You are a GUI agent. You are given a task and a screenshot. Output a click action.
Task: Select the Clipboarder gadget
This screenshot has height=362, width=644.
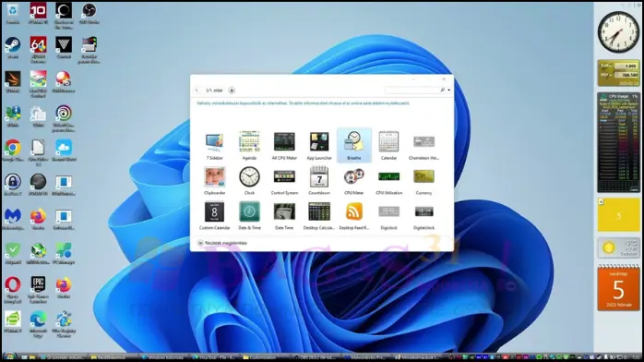[x=214, y=181]
